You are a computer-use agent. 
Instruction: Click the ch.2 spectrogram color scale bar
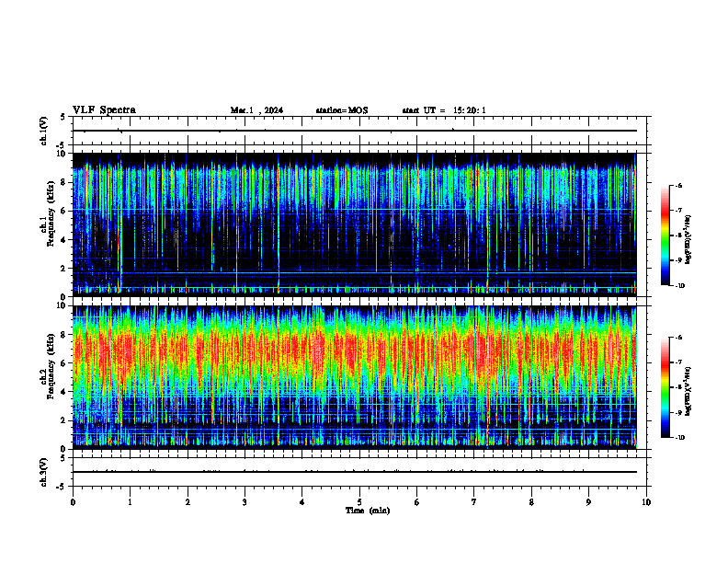(x=665, y=387)
